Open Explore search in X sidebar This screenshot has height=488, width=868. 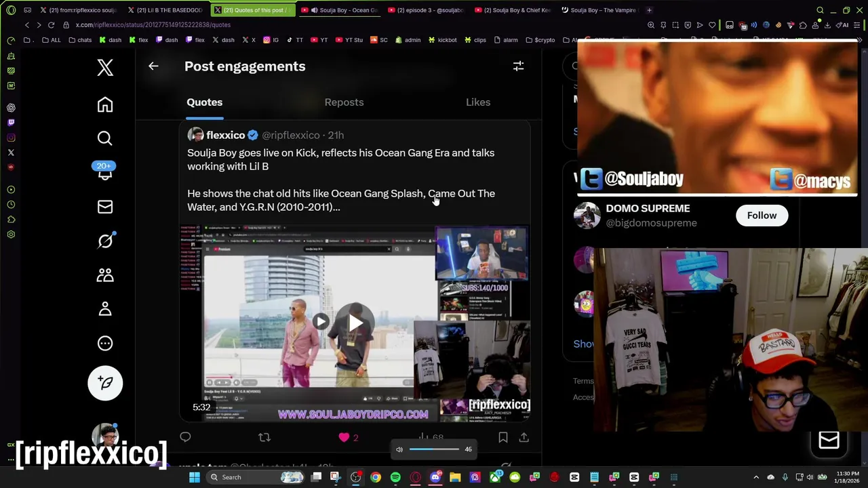[104, 138]
